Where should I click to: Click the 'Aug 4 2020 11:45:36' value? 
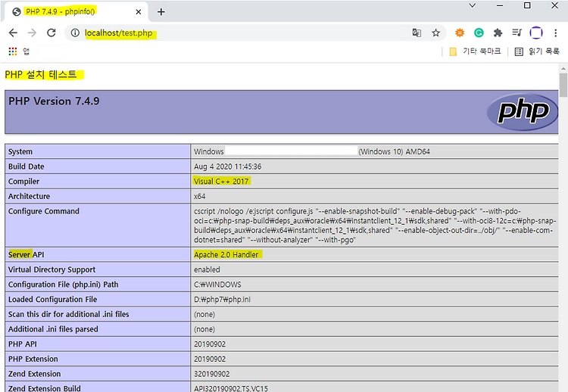pyautogui.click(x=227, y=166)
